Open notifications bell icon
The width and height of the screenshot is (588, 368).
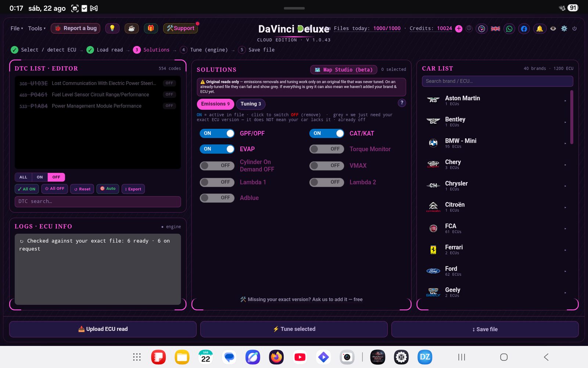(x=539, y=29)
